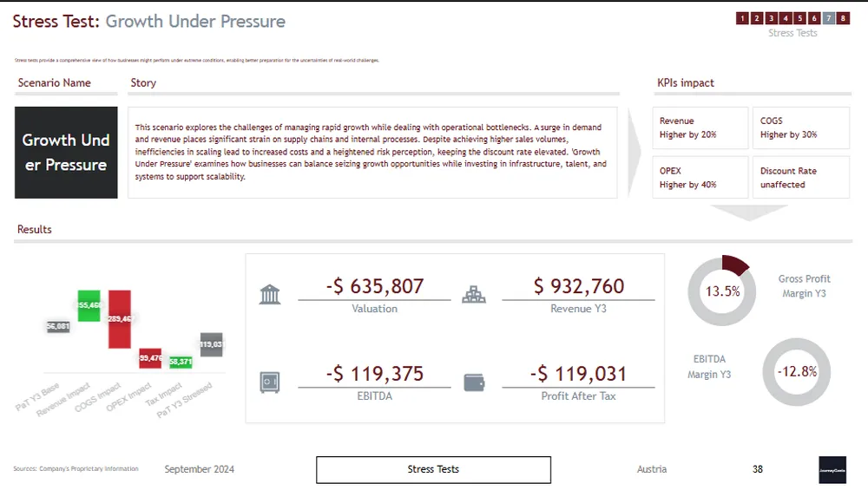The width and height of the screenshot is (868, 490).
Task: Click the gold bars Revenue Y3 icon
Action: (x=474, y=294)
